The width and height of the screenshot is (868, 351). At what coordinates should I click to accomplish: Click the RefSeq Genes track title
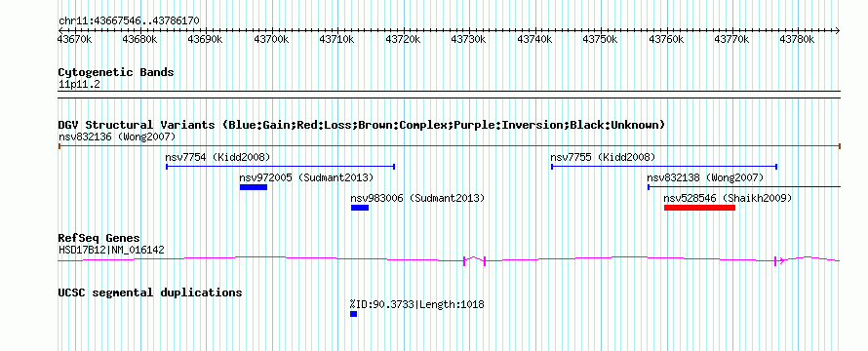pos(99,239)
